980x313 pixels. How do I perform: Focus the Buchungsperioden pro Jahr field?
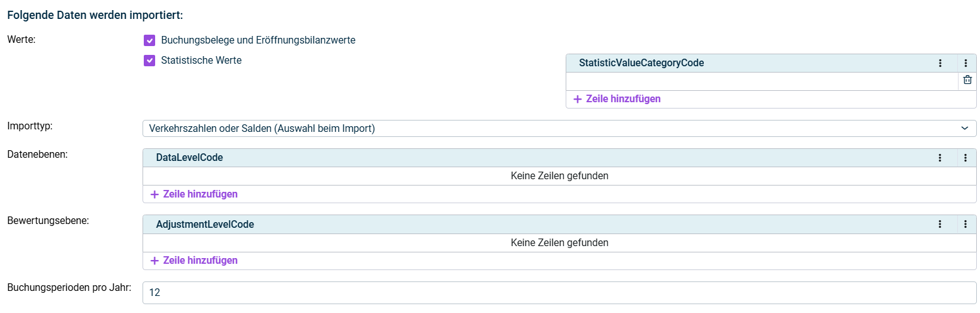coord(559,293)
